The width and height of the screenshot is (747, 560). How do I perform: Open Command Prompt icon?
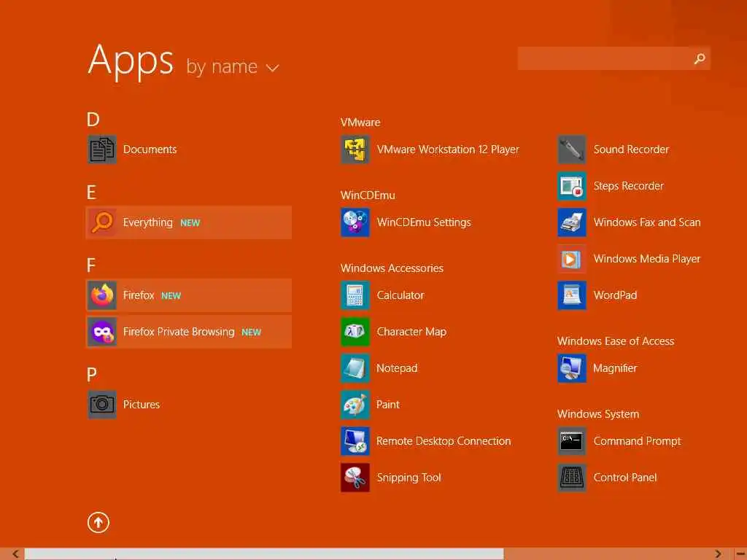click(x=572, y=441)
